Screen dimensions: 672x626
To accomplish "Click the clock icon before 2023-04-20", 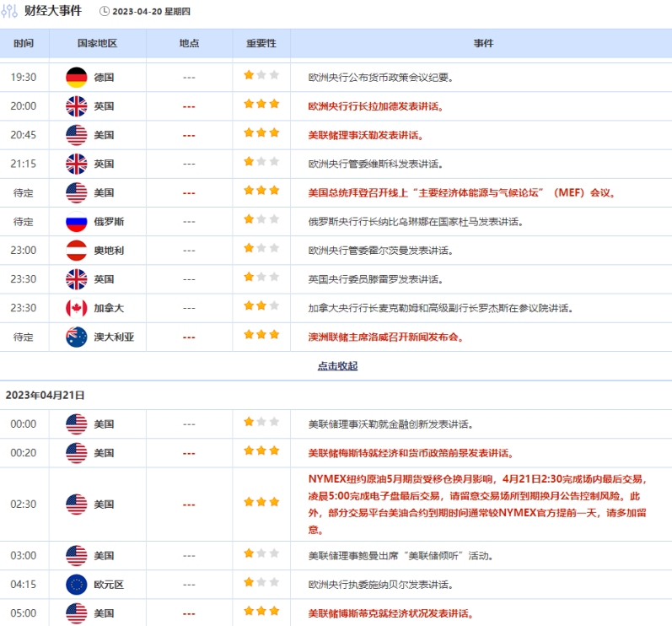I will click(105, 12).
